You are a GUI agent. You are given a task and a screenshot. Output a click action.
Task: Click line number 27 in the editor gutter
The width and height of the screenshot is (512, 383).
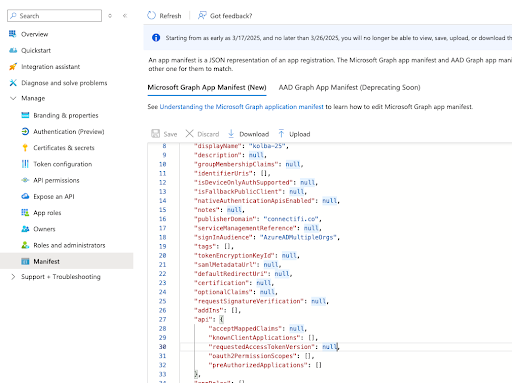162,319
